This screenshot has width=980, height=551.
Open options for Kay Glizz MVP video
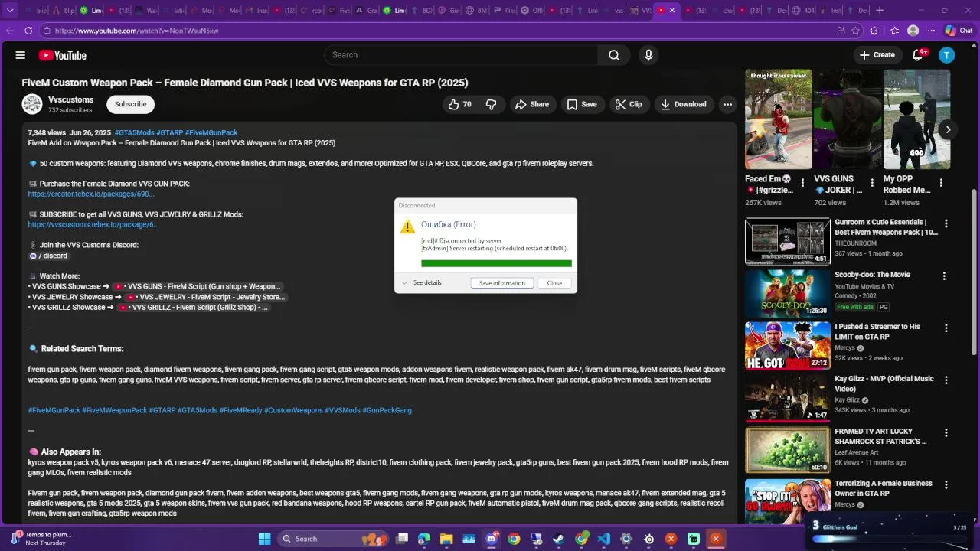pyautogui.click(x=946, y=380)
